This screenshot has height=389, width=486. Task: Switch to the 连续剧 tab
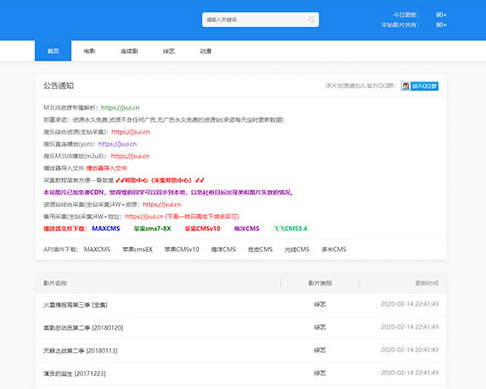pos(129,51)
